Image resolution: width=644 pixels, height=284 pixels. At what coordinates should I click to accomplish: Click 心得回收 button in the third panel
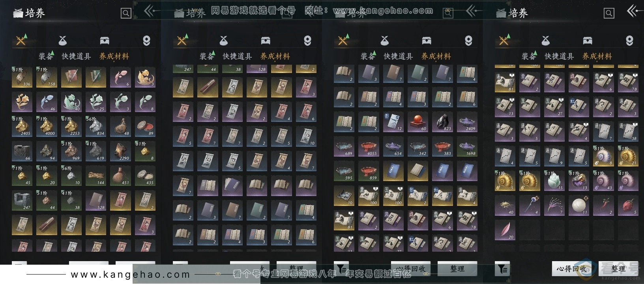coord(410,269)
